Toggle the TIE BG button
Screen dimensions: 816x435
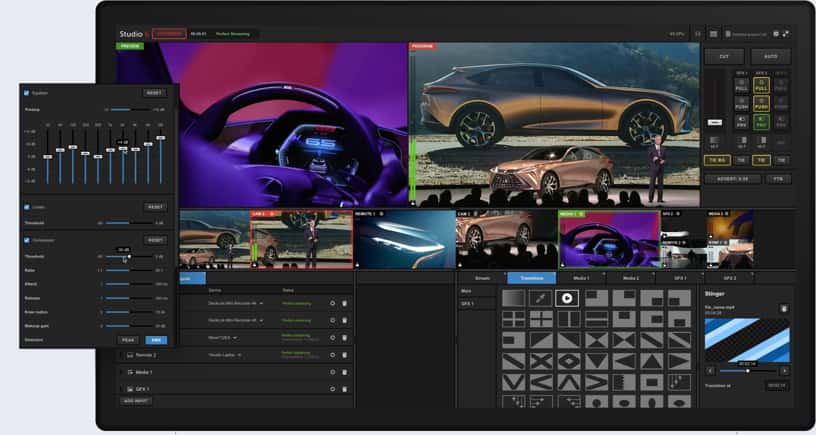717,160
